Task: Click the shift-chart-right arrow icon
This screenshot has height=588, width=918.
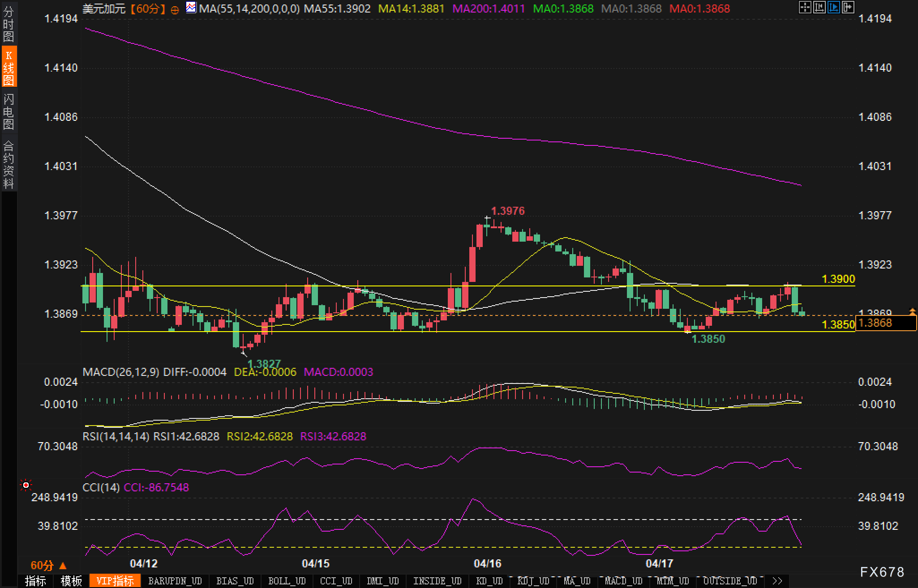Action: 848,8
